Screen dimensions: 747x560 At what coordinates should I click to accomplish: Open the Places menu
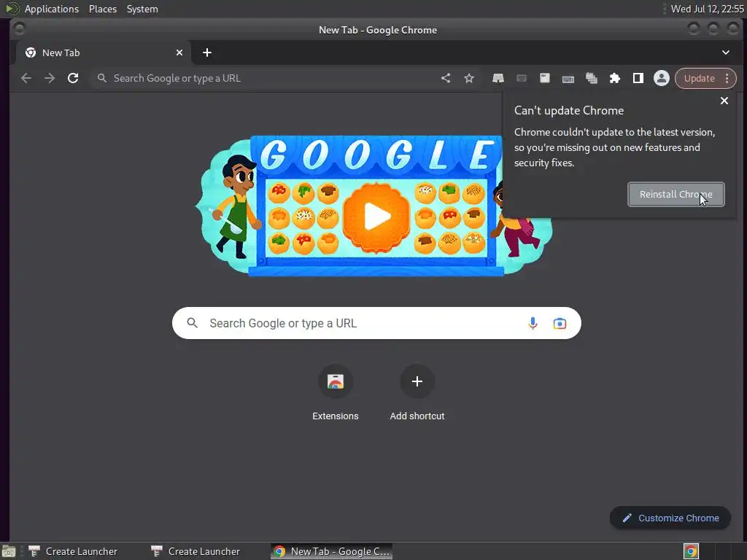pos(103,9)
